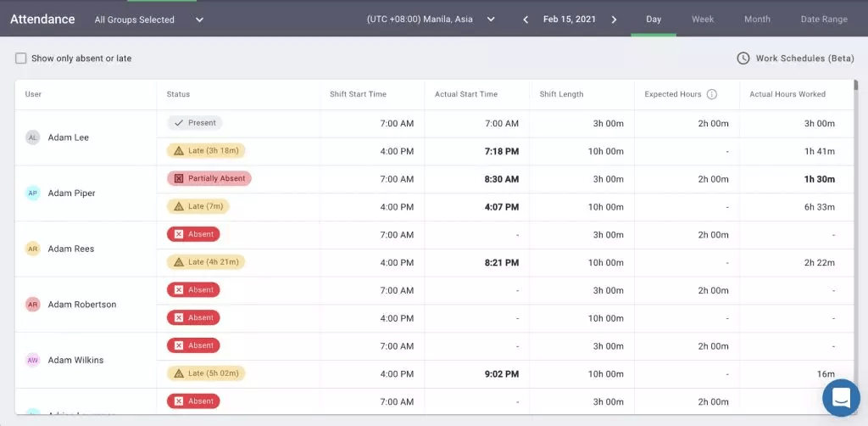Click the Adam Rees user name
This screenshot has height=426, width=868.
point(71,249)
